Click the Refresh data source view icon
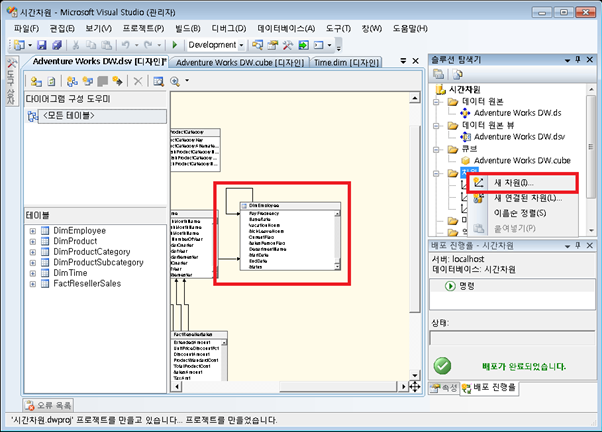602x432 pixels. pyautogui.click(x=51, y=81)
